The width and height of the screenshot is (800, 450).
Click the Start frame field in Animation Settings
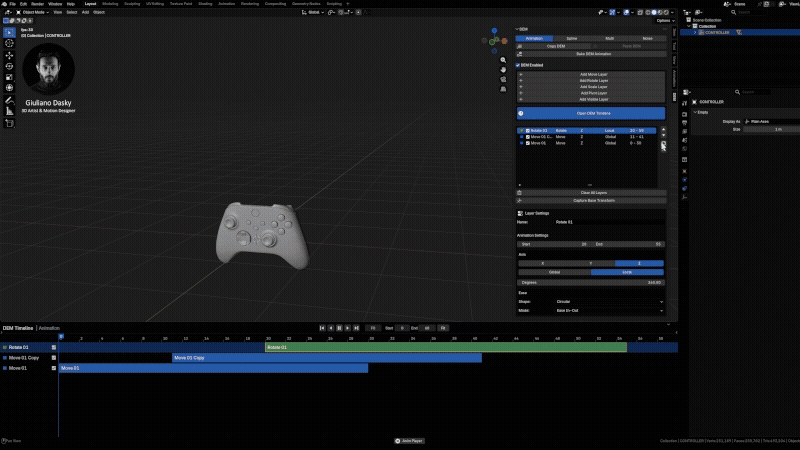click(553, 244)
